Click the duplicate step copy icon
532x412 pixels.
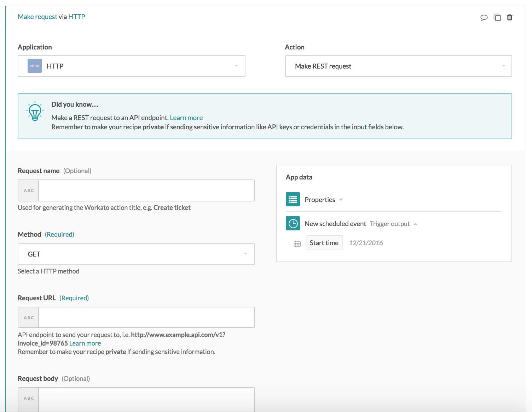coord(497,17)
